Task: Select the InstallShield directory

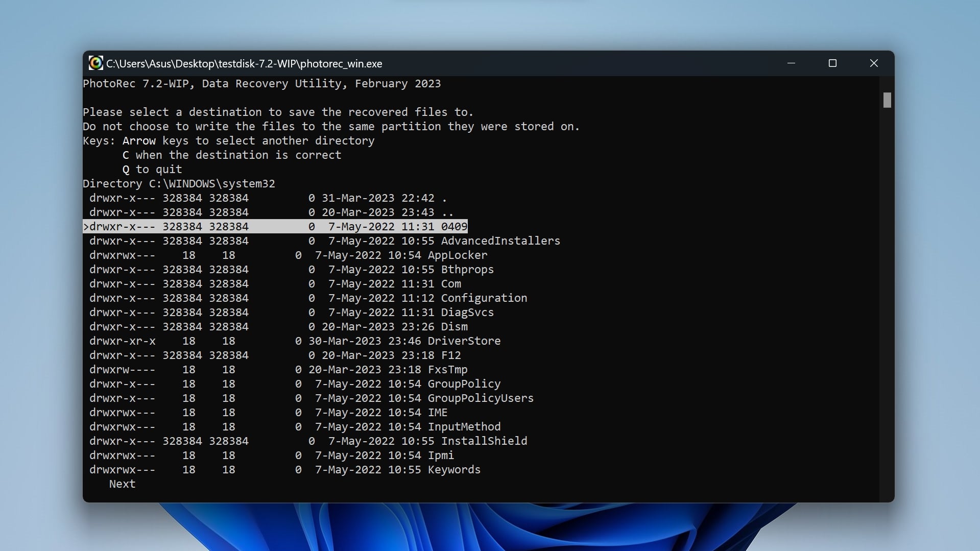Action: (x=308, y=441)
